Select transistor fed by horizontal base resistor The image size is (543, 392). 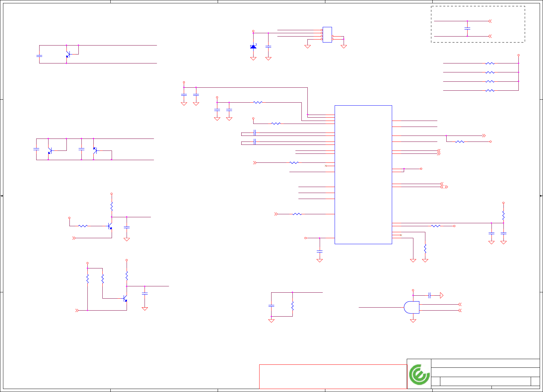point(110,226)
